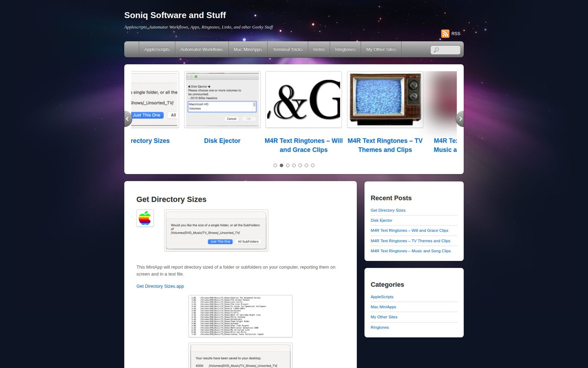Viewport: 588px width, 368px height.
Task: Open Music and Song Clips recent post
Action: tap(411, 251)
